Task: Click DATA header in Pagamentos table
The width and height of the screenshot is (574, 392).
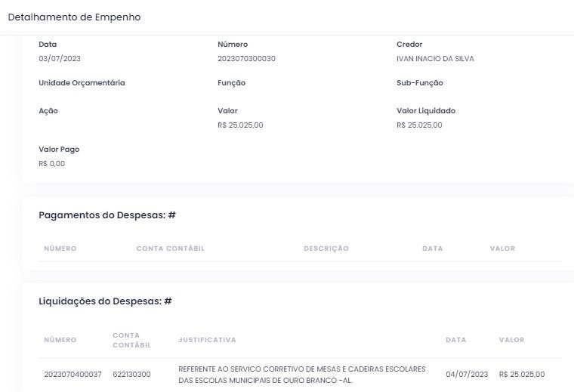Action: (432, 248)
